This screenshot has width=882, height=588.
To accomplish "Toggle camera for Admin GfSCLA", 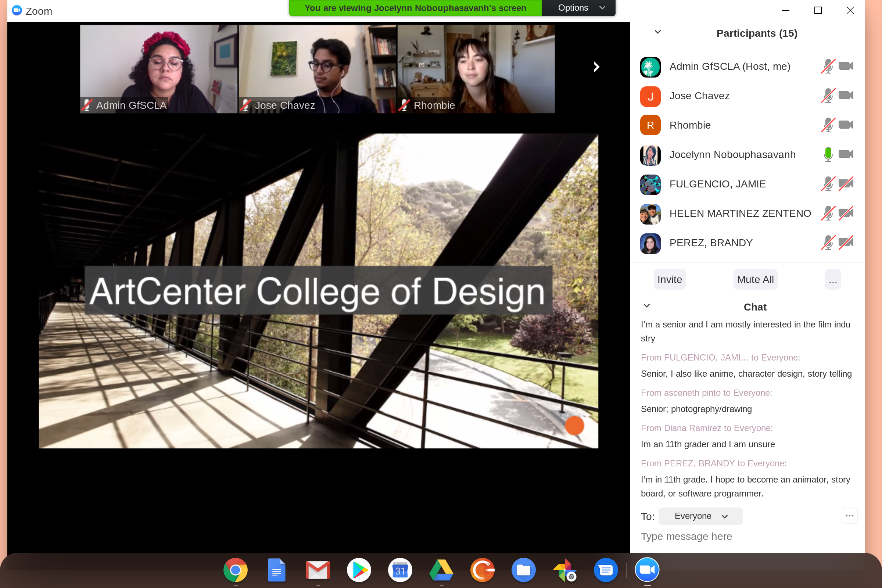I will pyautogui.click(x=846, y=66).
